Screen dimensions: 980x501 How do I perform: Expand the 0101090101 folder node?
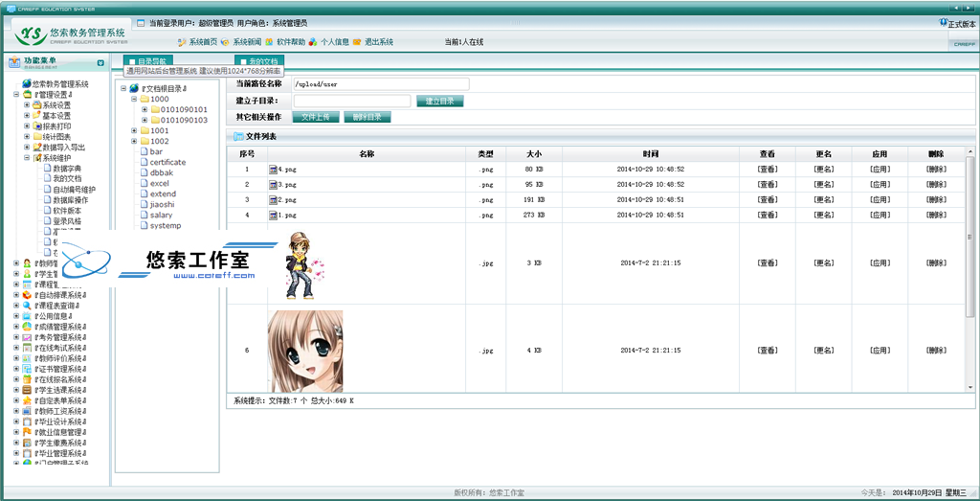point(145,109)
